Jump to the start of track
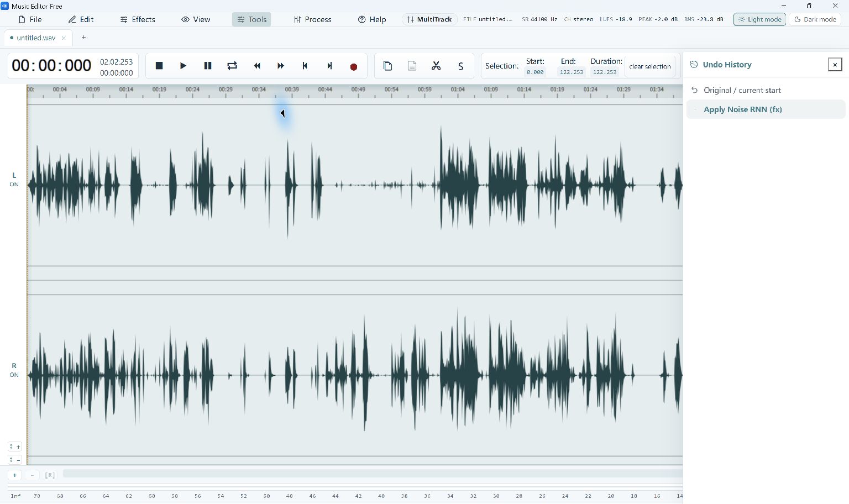Viewport: 849px width, 504px height. pos(305,66)
